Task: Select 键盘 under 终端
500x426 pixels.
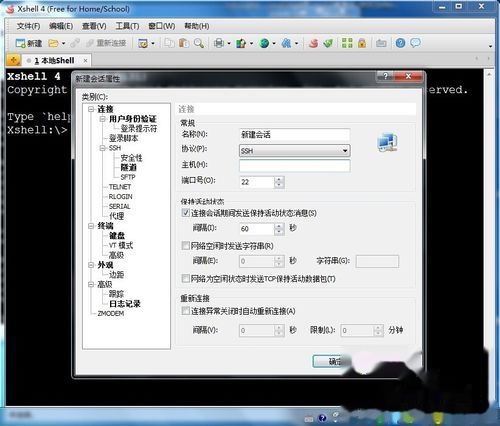Action: click(117, 235)
